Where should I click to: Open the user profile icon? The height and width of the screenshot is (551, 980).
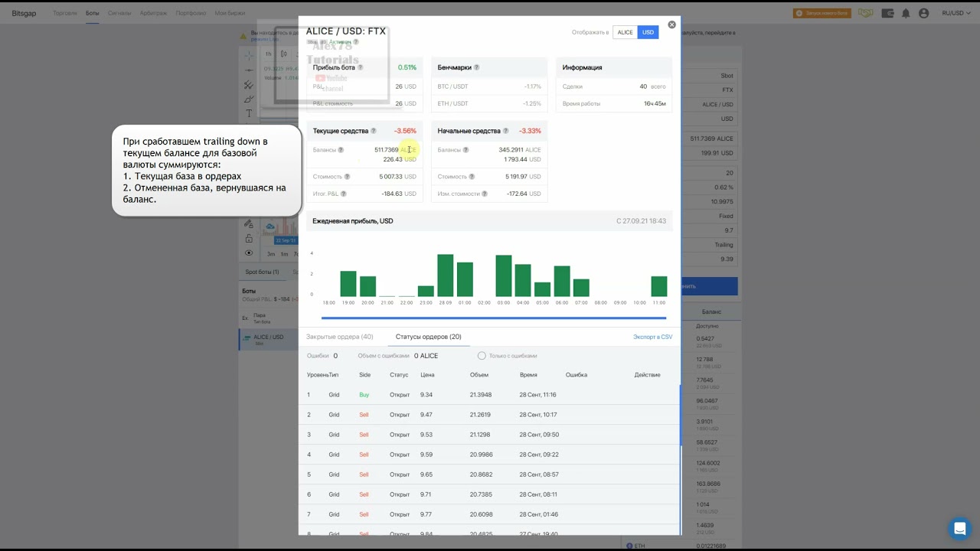pos(924,13)
